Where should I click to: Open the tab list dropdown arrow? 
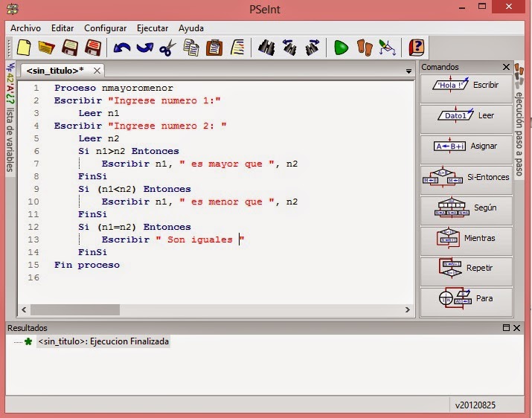pos(408,71)
